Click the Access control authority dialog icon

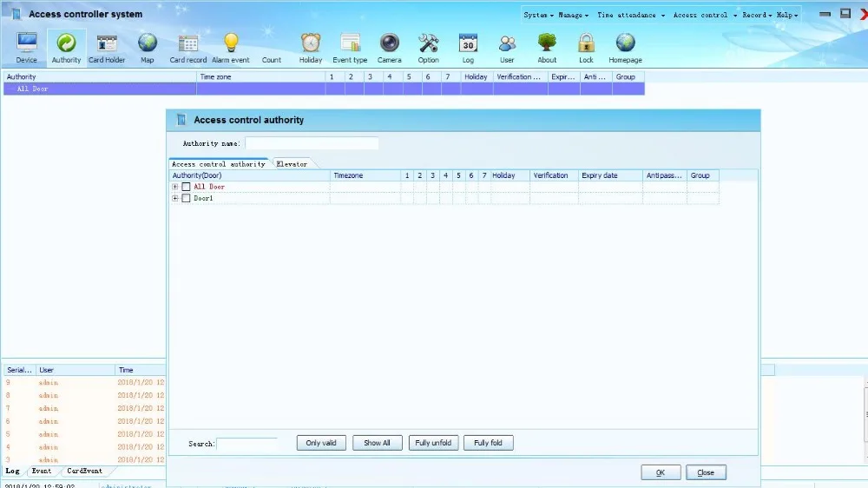181,120
